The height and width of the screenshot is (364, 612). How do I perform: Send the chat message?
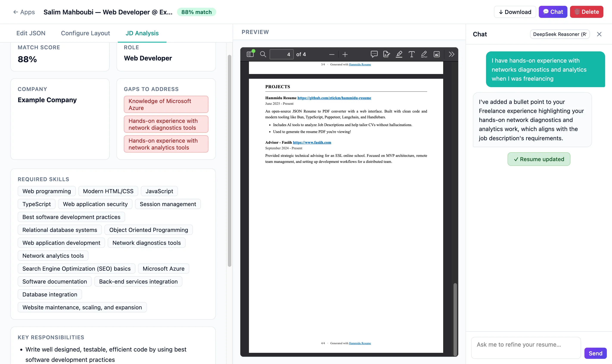coord(595,353)
